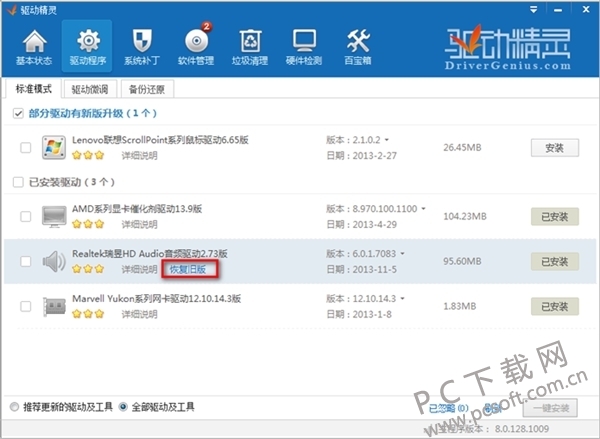This screenshot has height=439, width=600.
Task: Click the Marvell Yukon network card icon
Action: click(x=54, y=307)
